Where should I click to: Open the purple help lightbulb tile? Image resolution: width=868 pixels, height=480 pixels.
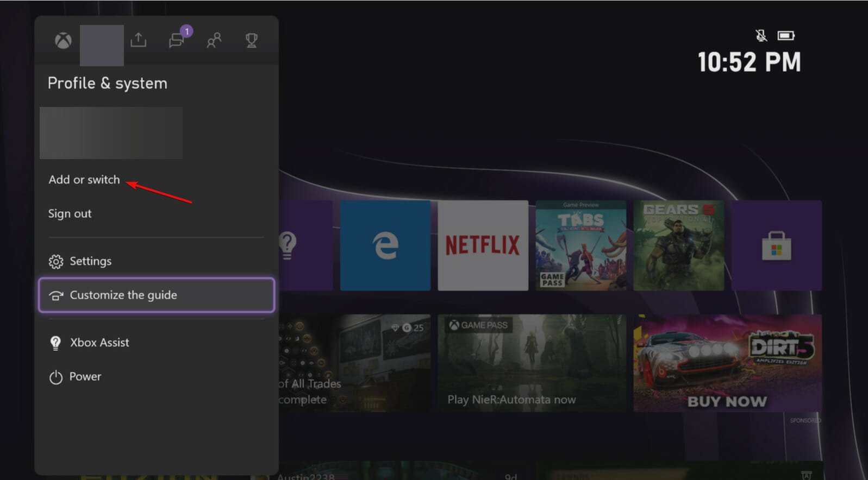coord(305,245)
